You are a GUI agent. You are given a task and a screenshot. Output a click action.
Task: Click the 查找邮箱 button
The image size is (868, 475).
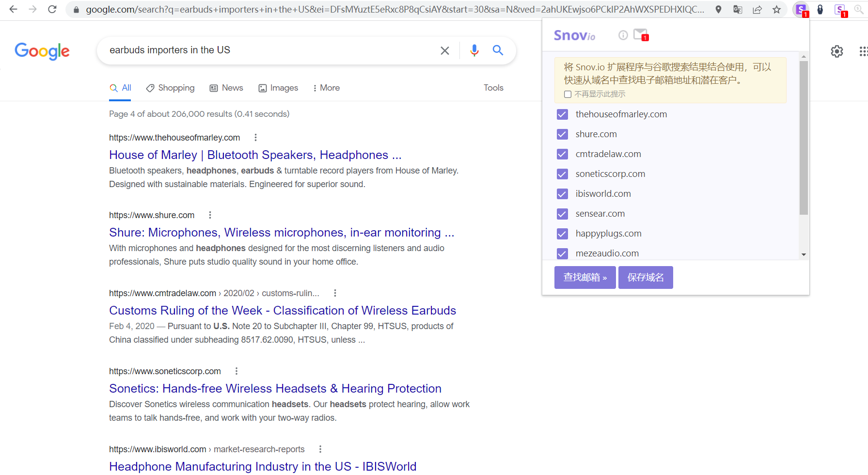pos(585,277)
